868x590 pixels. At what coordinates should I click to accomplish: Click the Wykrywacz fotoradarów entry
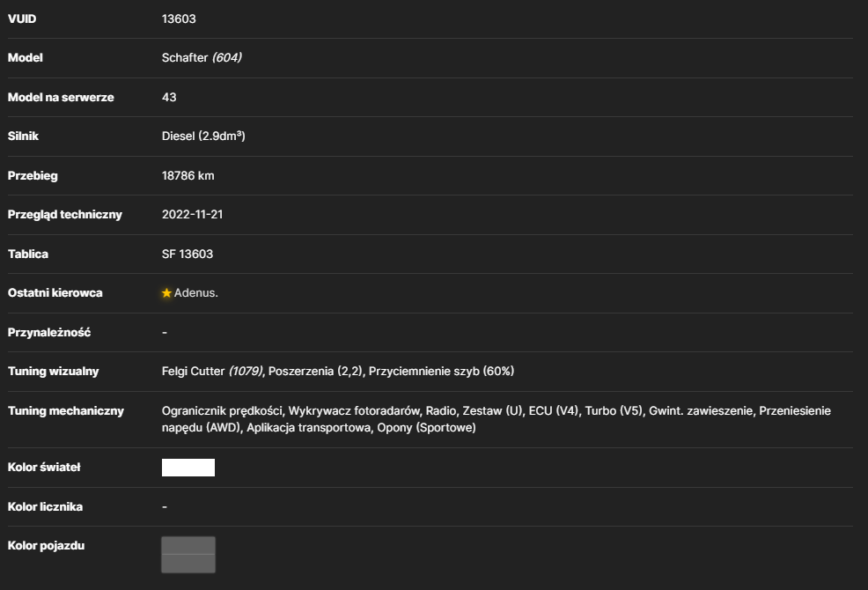pos(354,411)
